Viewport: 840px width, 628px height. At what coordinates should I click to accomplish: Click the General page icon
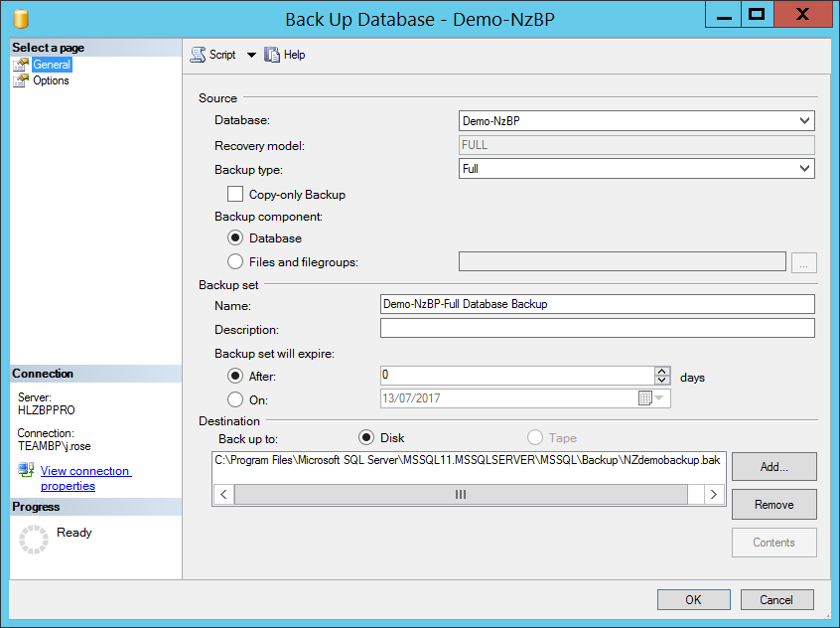[21, 65]
